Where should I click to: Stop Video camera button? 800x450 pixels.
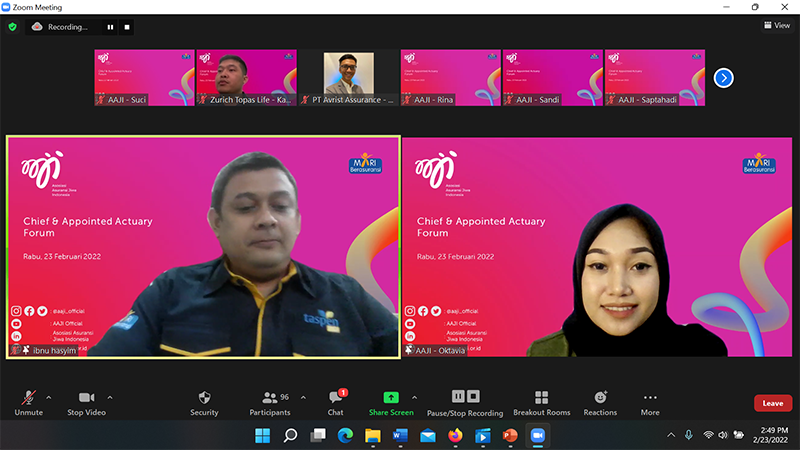pyautogui.click(x=86, y=403)
